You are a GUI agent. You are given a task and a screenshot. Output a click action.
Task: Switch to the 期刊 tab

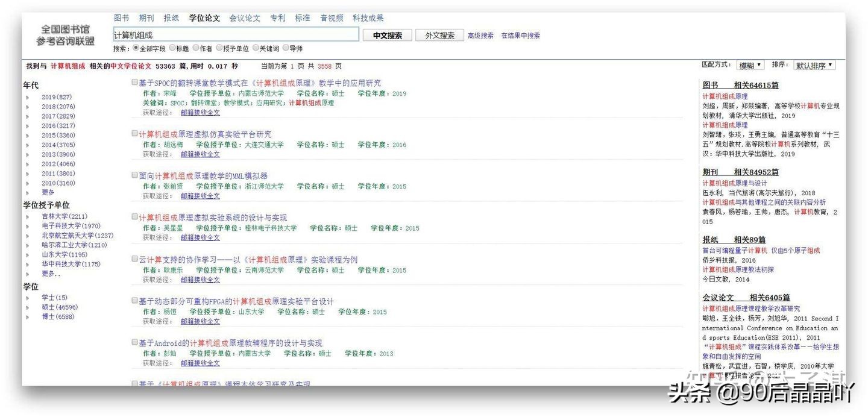[x=146, y=17]
